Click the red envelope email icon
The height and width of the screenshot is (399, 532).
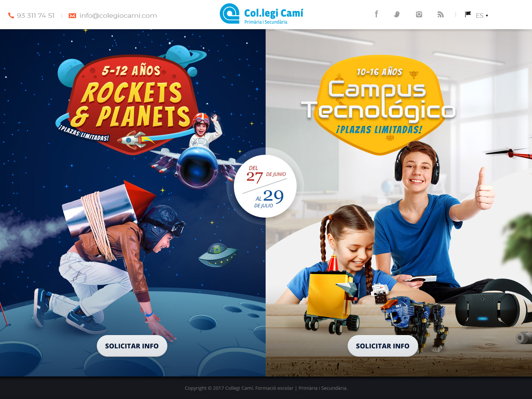click(72, 16)
